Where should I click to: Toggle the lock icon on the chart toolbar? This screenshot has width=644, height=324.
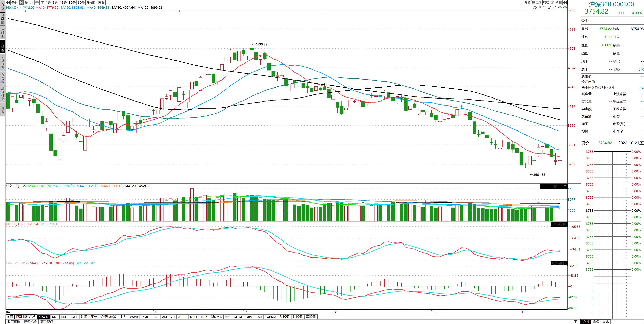point(555,8)
